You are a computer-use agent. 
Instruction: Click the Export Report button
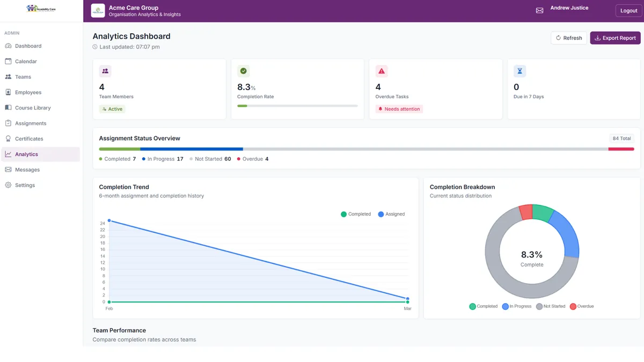pyautogui.click(x=615, y=38)
